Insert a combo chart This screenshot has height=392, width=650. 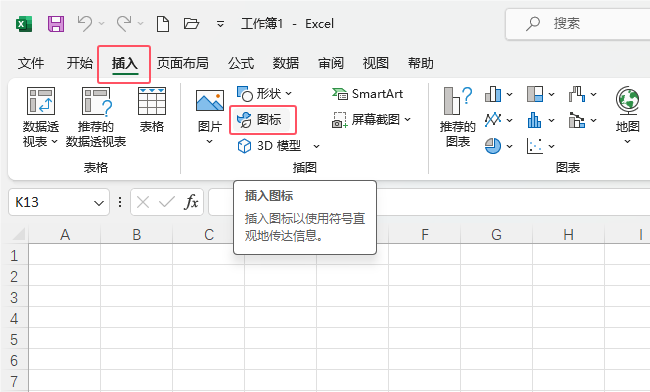tap(577, 120)
